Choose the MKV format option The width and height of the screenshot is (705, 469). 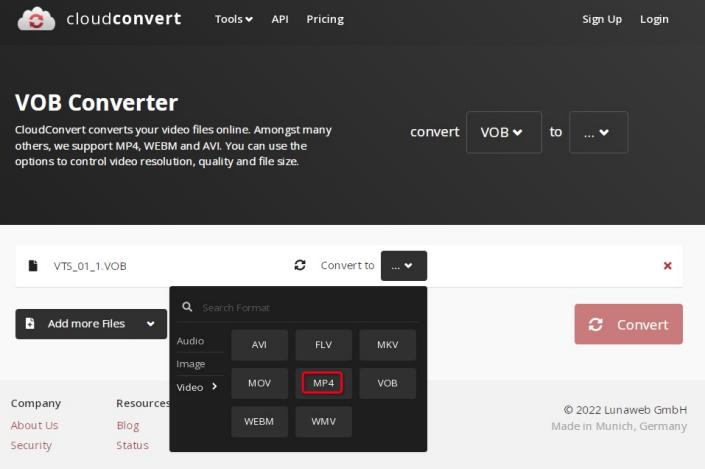(x=387, y=345)
